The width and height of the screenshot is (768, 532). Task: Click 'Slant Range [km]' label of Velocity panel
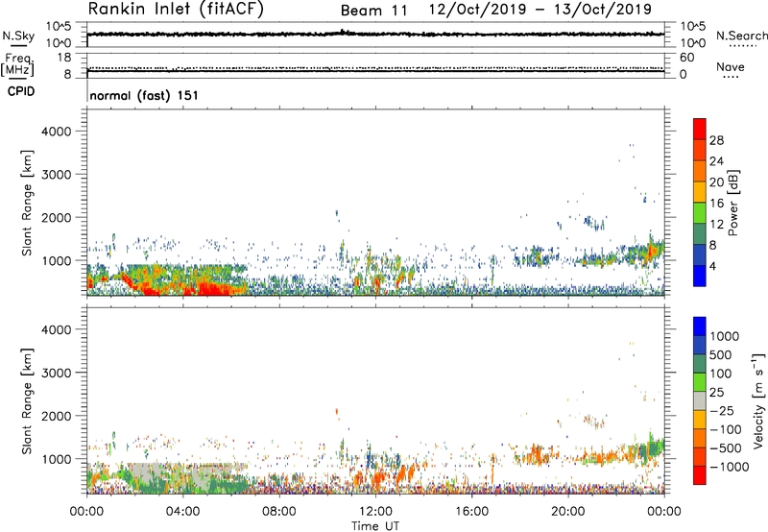(x=27, y=401)
